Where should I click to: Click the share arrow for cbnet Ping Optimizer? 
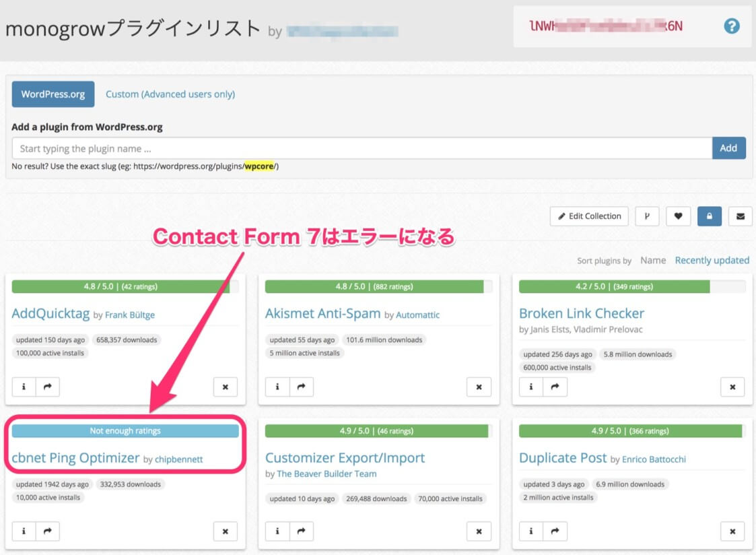48,531
